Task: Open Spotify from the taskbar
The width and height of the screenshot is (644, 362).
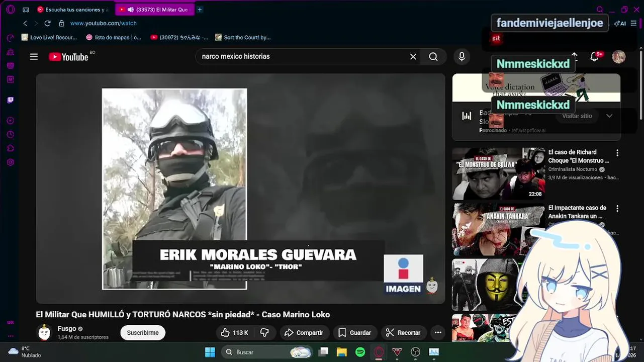Action: pyautogui.click(x=360, y=352)
